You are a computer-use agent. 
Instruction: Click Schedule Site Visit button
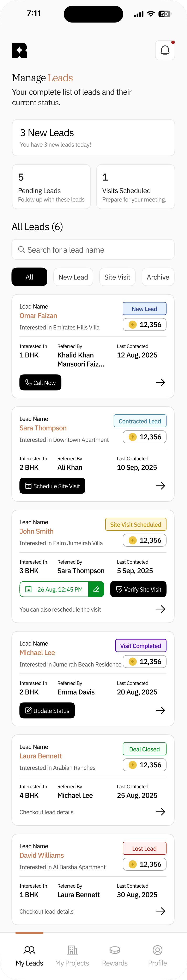click(x=52, y=486)
